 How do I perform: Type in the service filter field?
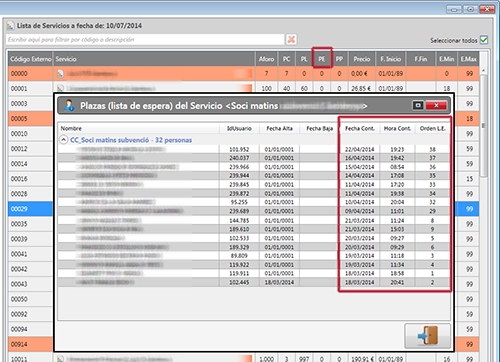tap(145, 40)
